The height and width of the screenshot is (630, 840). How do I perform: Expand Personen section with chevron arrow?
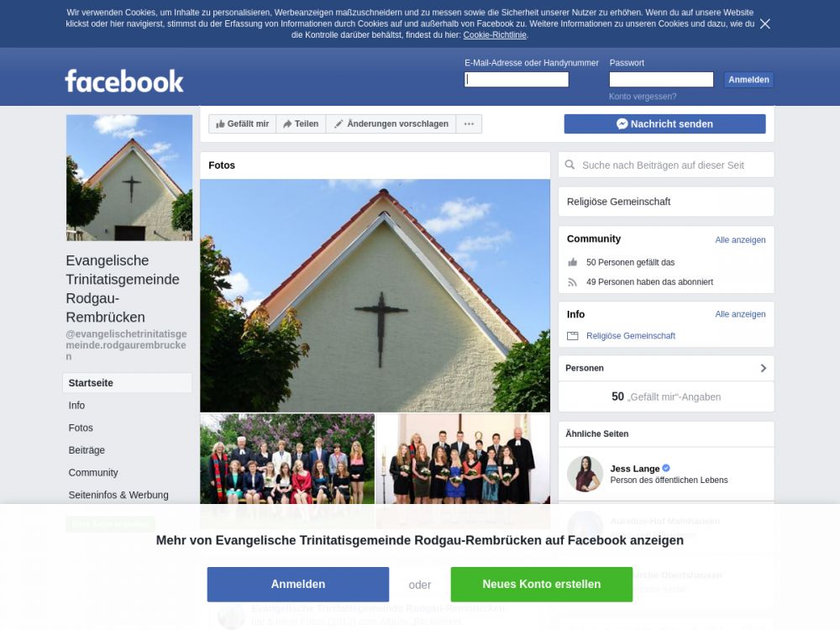(x=764, y=368)
